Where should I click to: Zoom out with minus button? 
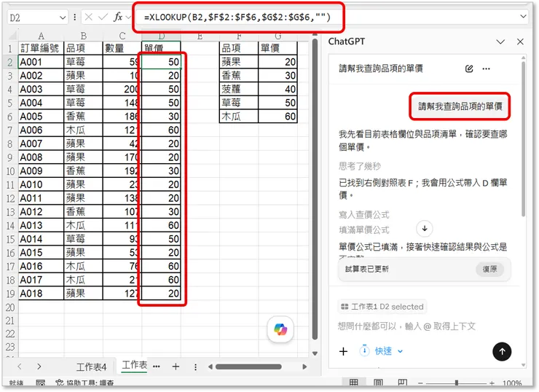[x=420, y=383]
